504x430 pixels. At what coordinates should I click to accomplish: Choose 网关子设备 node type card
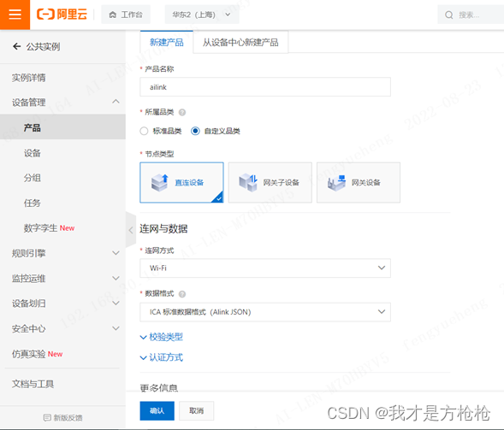270,182
